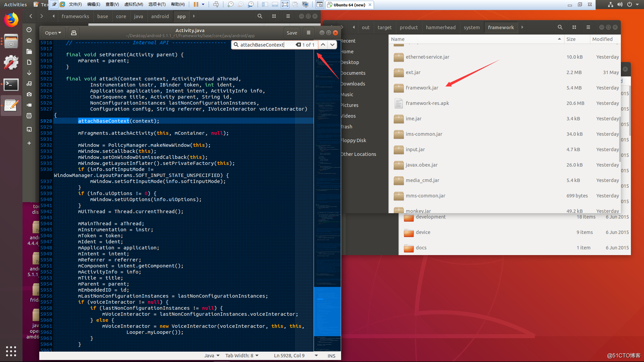
Task: Open the 虚拟机(M) menu
Action: tap(133, 4)
